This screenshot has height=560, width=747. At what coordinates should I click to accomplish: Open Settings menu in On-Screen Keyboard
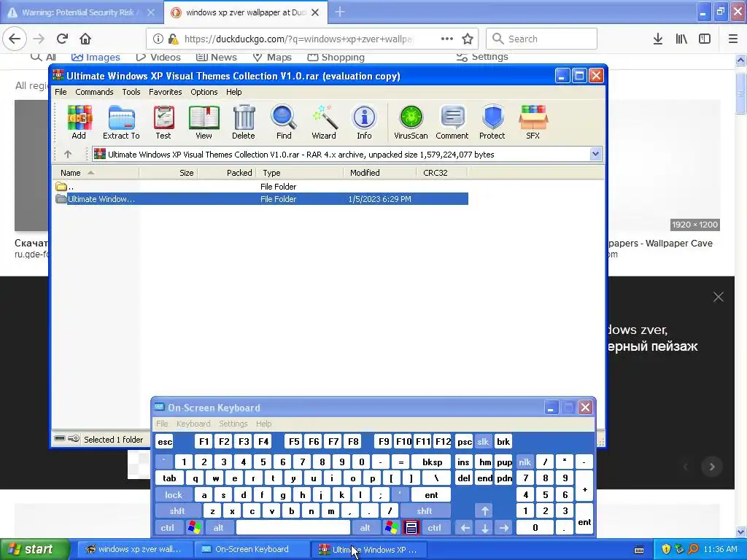(x=233, y=424)
